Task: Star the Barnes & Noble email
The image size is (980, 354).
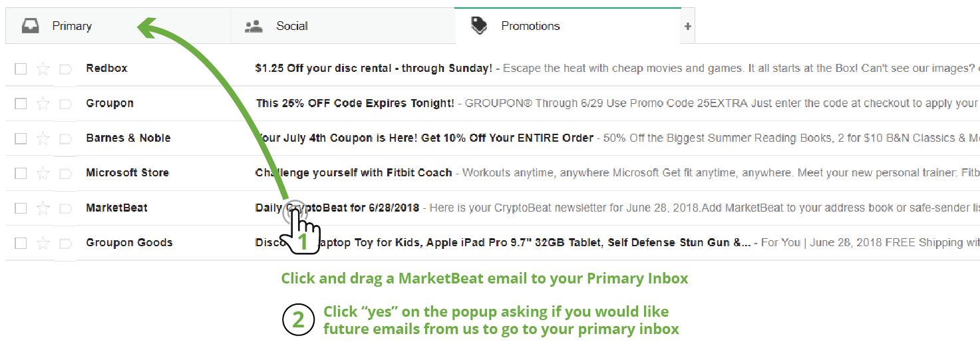Action: tap(43, 138)
